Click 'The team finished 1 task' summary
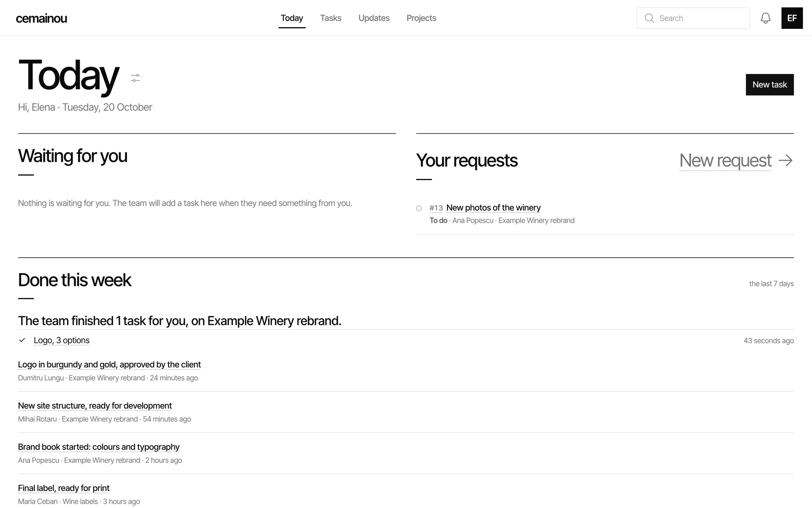This screenshot has width=812, height=508. (179, 321)
